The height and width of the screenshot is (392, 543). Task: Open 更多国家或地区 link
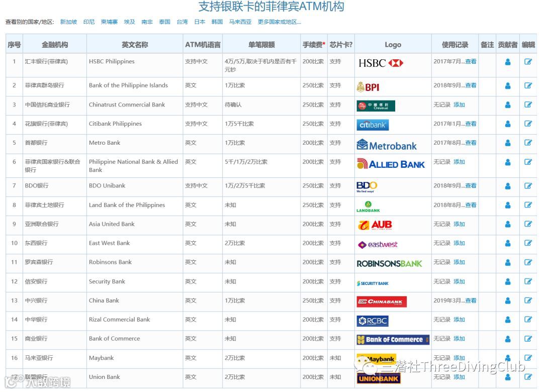tap(280, 22)
